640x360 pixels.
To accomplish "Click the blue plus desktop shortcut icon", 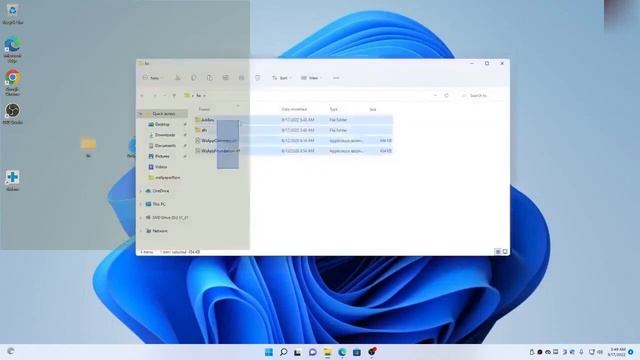I will click(x=13, y=180).
